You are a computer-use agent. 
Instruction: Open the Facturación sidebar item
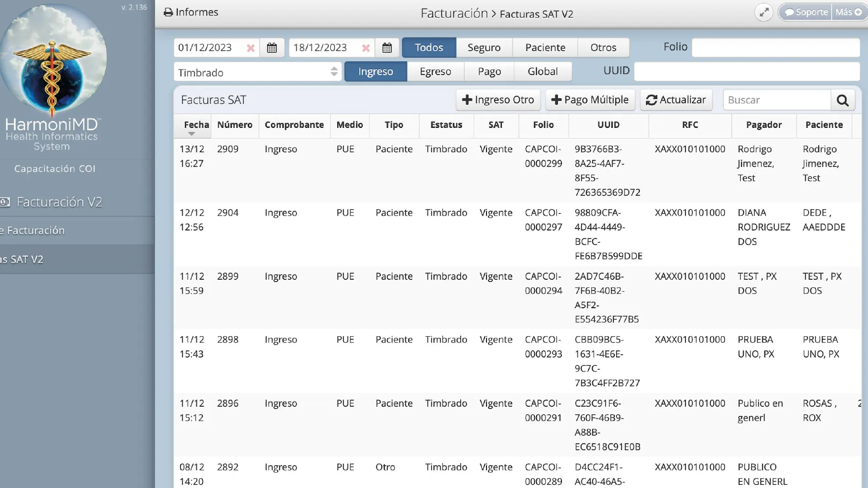(77, 230)
